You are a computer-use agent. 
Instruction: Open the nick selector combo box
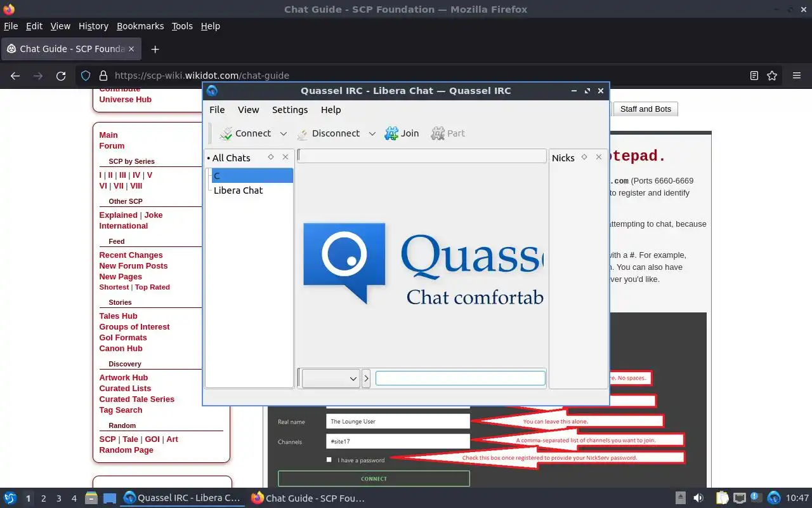[x=331, y=378]
